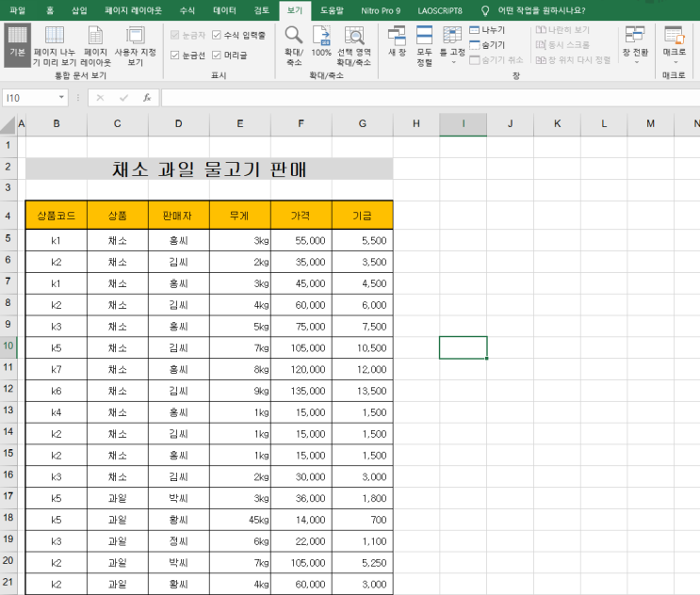Click the 나누기 split button
The height and width of the screenshot is (595, 700).
pos(487,30)
